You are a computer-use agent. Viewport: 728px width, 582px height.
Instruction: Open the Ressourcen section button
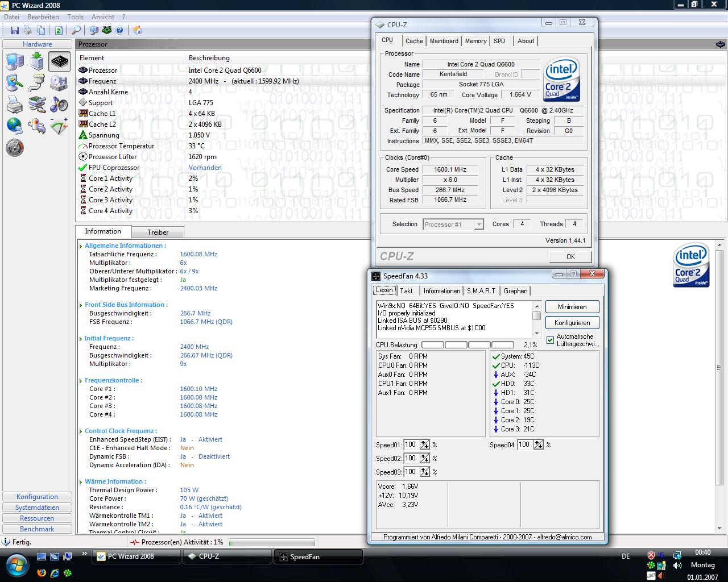(37, 518)
